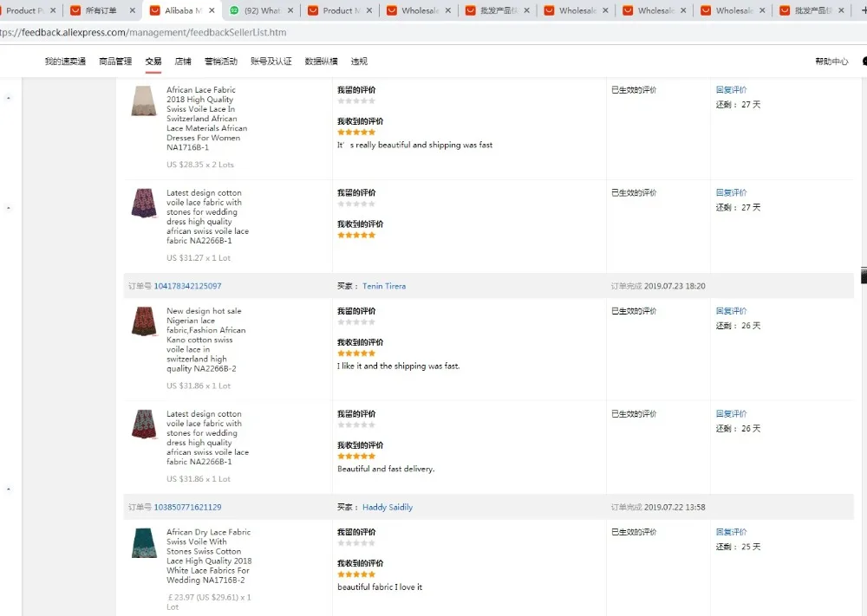
Task: Click 回复评价 for African Dry Lace Fabric item
Action: pos(731,531)
